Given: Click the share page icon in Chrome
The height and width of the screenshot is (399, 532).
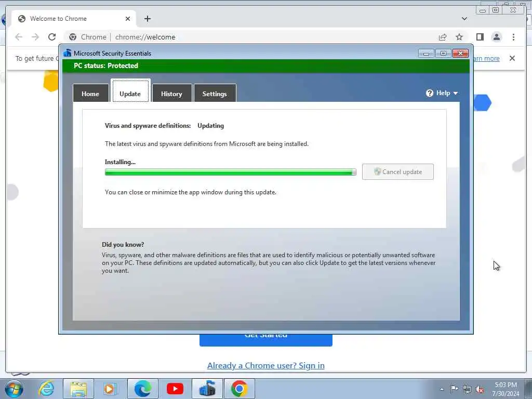Looking at the screenshot, I should coord(443,37).
